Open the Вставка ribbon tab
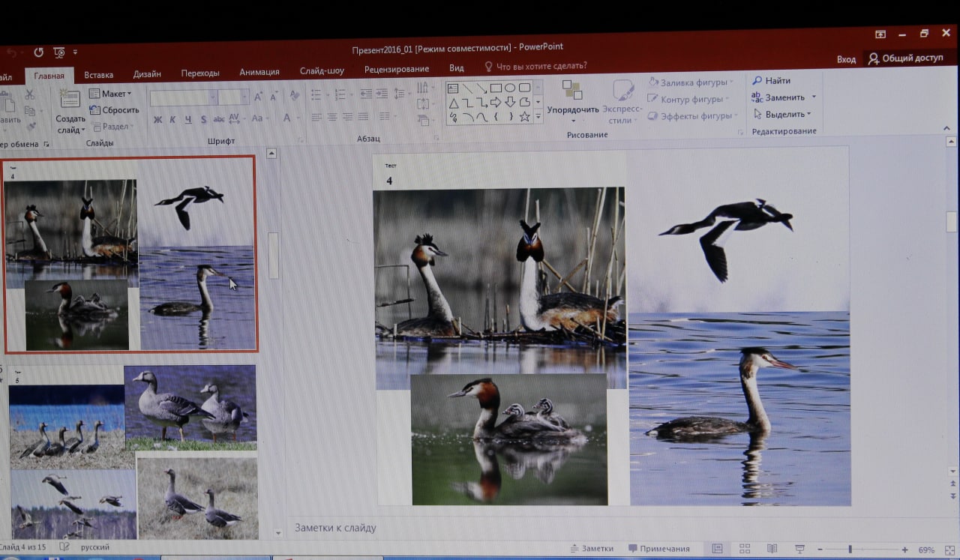This screenshot has width=960, height=560. [98, 74]
